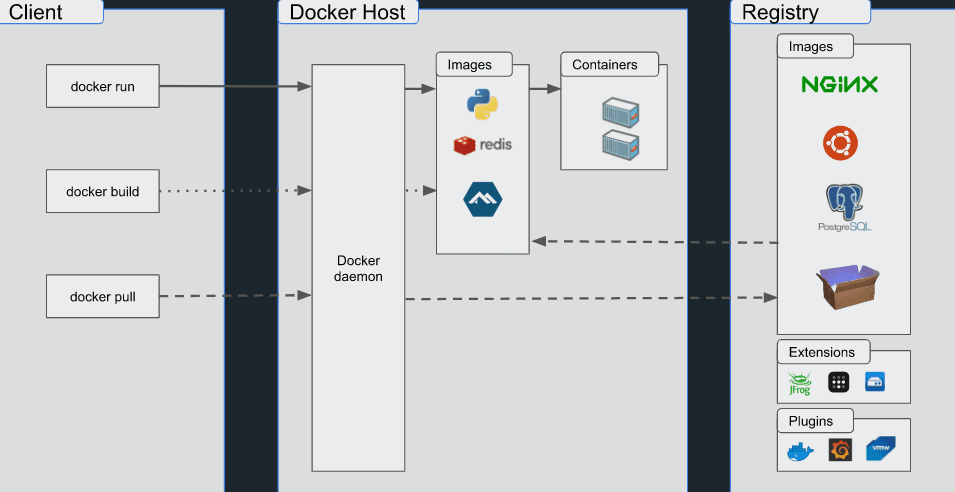Select the Plugins label in Registry
Viewport: 955px width, 492px height.
pyautogui.click(x=811, y=420)
